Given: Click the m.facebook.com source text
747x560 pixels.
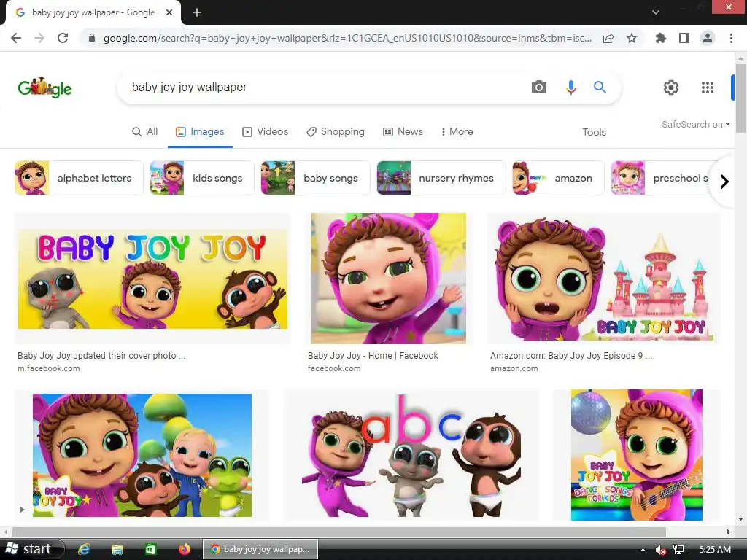Looking at the screenshot, I should 49,368.
